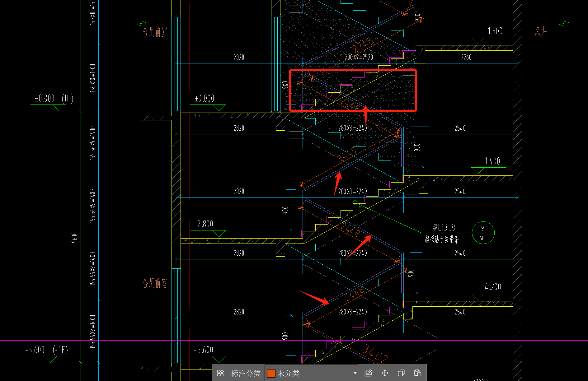
Task: Click the paste annotation clipboard icon
Action: [417, 373]
